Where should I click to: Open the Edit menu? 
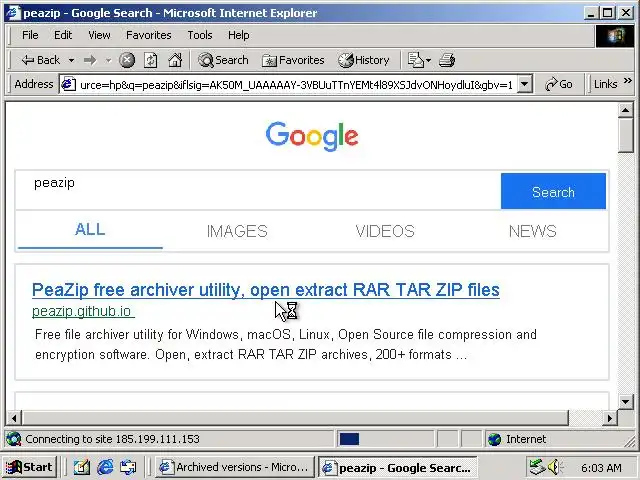[63, 35]
